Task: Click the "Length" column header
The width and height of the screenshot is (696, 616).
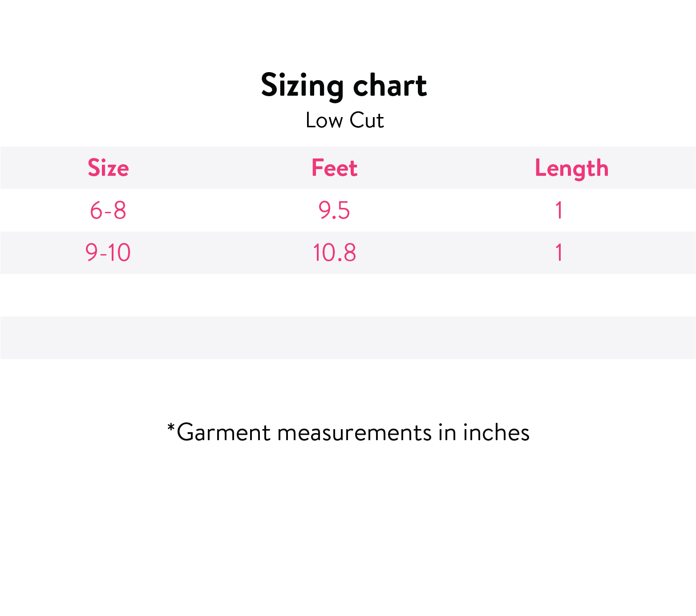Action: tap(571, 168)
